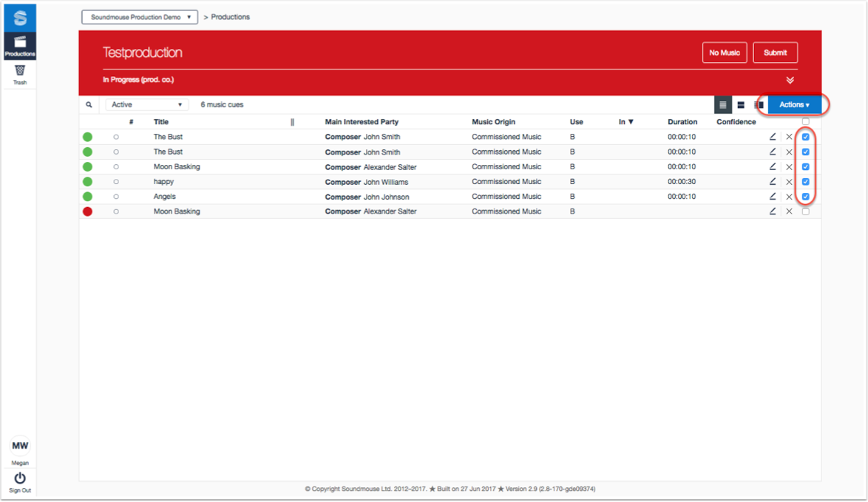Delete the Angels cue with X icon
Screen dimensions: 868x502
click(789, 197)
